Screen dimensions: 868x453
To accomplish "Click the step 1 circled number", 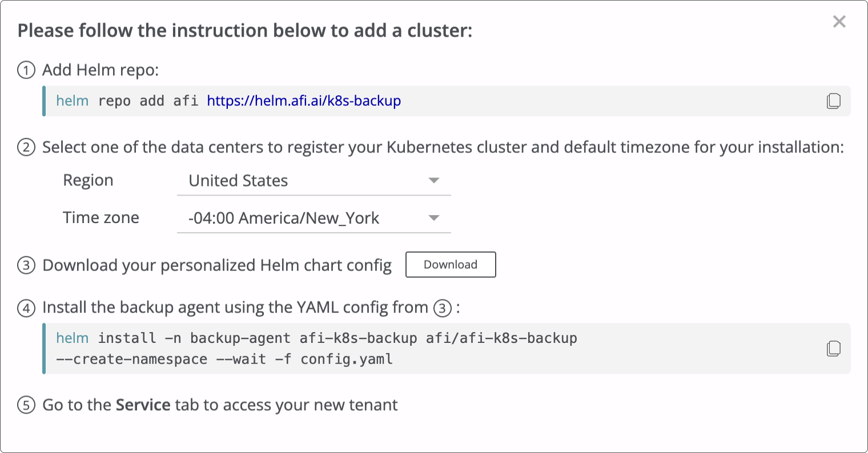I will click(26, 70).
